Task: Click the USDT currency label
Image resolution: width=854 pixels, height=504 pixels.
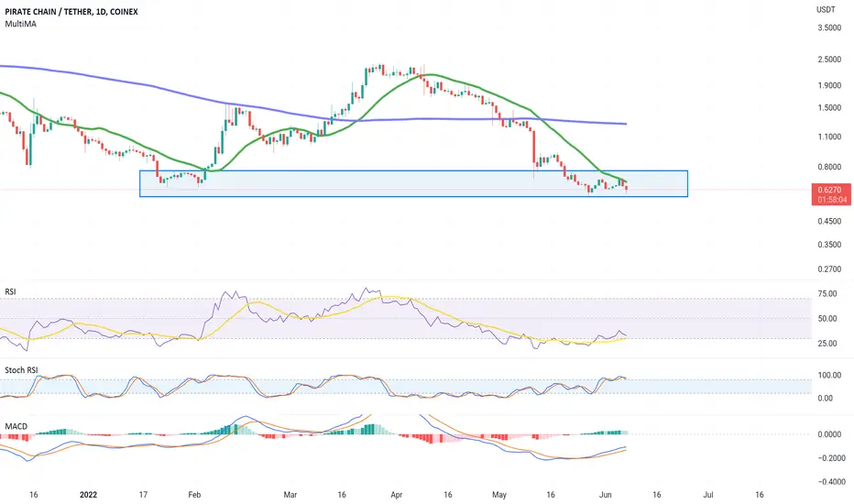Action: pos(826,10)
